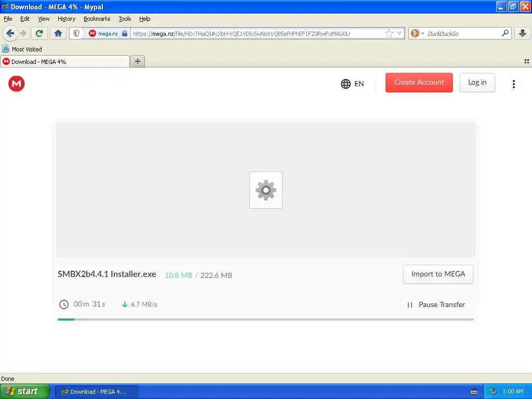Open the Help menu

tap(145, 19)
